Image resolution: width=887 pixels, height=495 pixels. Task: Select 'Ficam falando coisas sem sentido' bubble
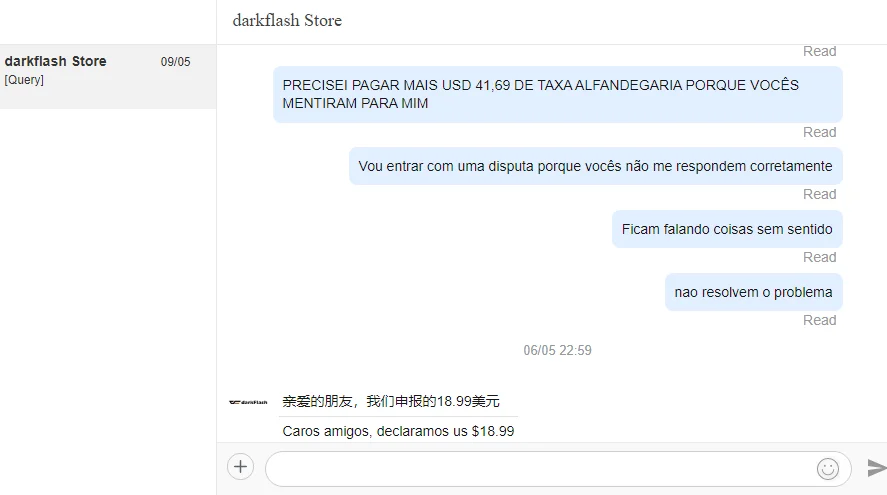point(727,229)
